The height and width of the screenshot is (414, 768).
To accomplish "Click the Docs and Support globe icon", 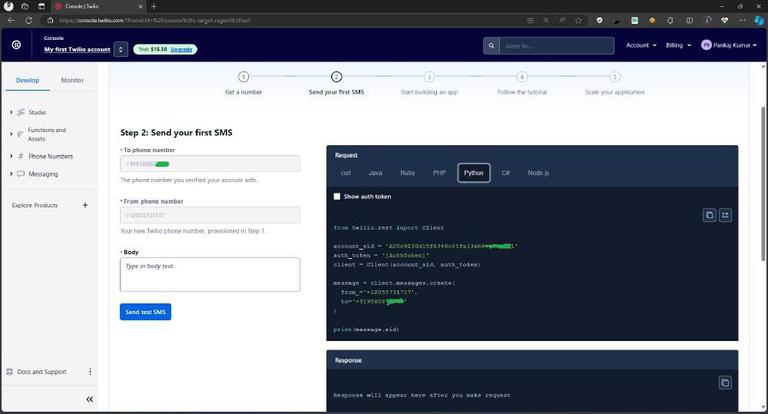I will click(x=10, y=372).
